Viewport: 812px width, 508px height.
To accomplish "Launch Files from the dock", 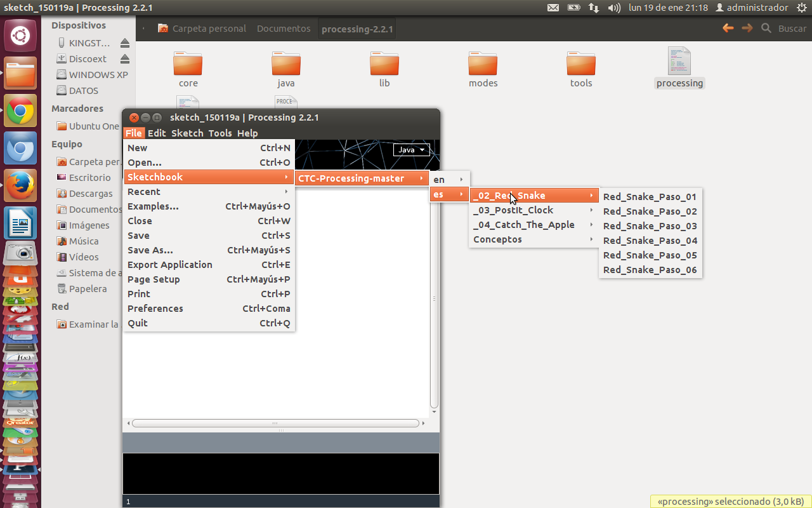I will pos(20,74).
